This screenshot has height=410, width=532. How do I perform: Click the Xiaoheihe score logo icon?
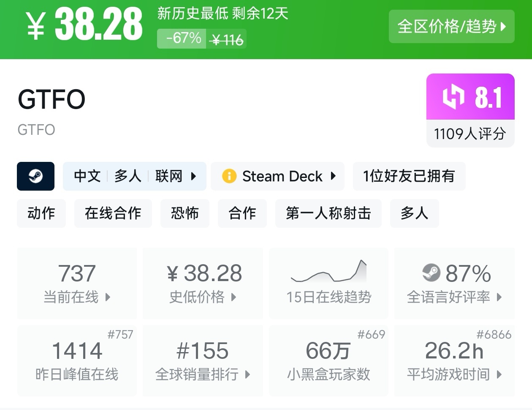453,97
